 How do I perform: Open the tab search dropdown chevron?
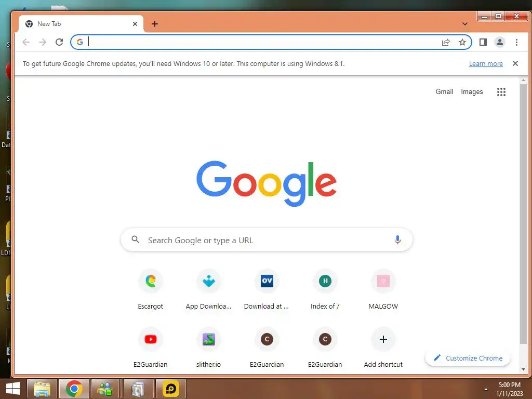coord(465,24)
